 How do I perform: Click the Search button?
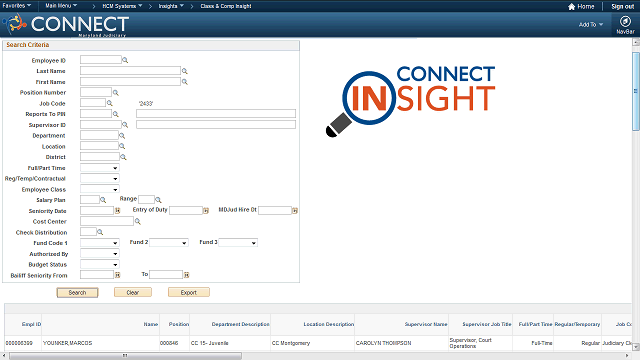(x=77, y=293)
